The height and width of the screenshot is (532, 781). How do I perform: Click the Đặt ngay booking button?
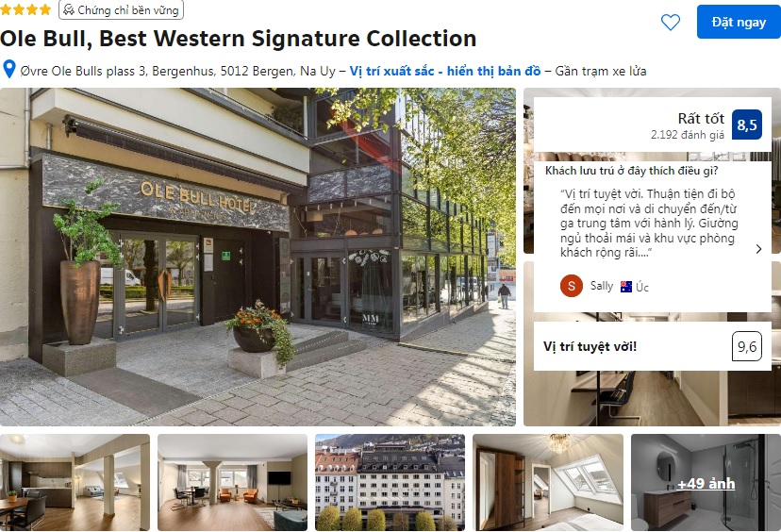(739, 22)
